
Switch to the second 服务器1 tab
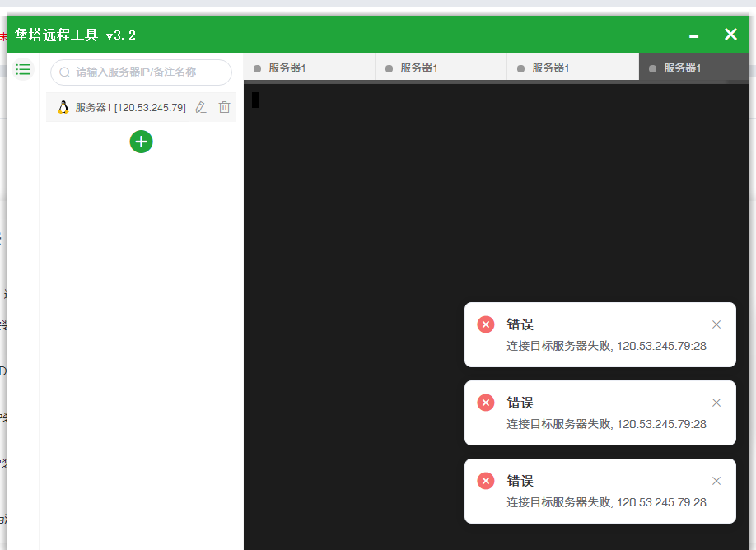tap(441, 68)
